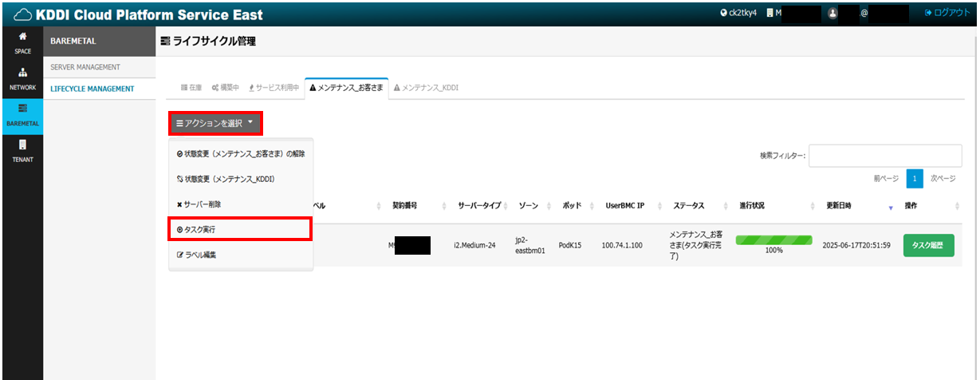Image resolution: width=980 pixels, height=380 pixels.
Task: Open the NETWORK sidebar section
Action: tap(22, 79)
